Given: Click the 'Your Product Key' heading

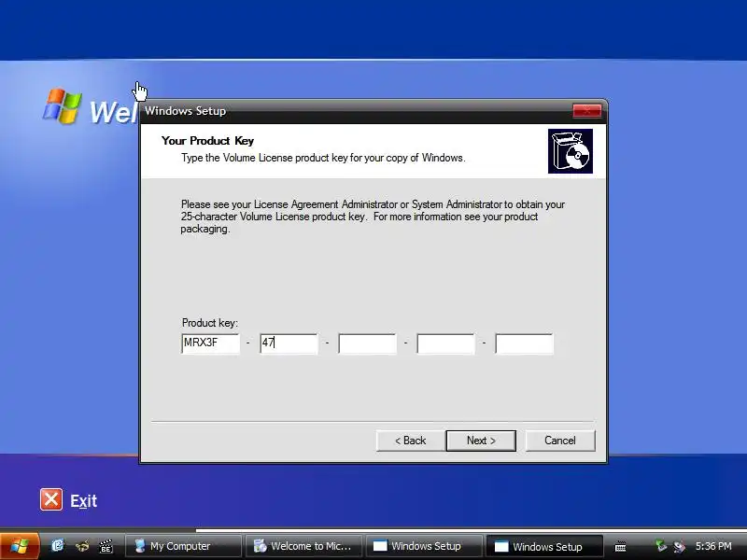Looking at the screenshot, I should tap(207, 141).
